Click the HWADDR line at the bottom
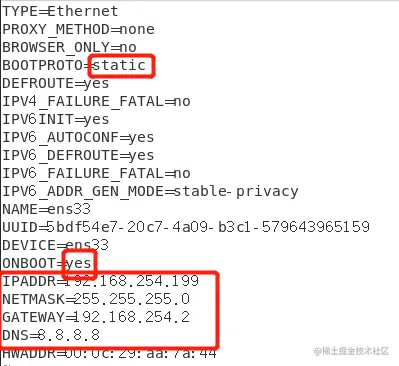399x366 pixels. (109, 353)
